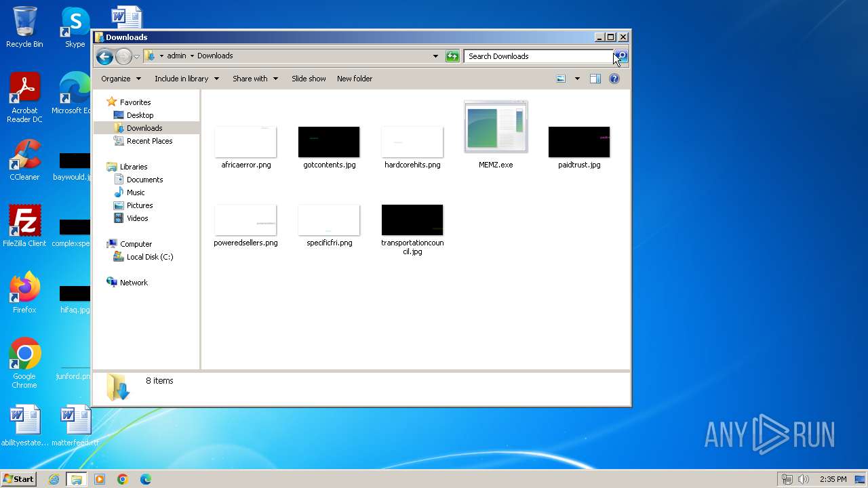Click the network tray icon
Viewport: 868px width, 488px height.
(787, 479)
